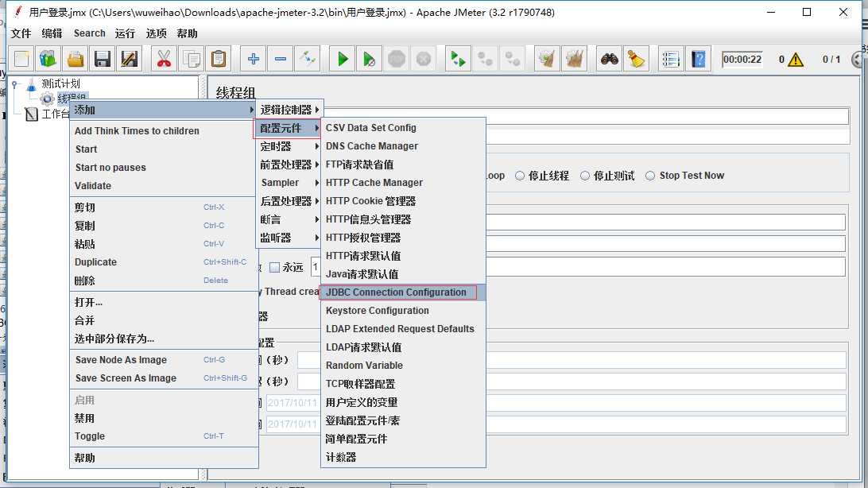Screen dimensions: 868x488
Task: Expand the Sampler submenu
Action: [289, 183]
